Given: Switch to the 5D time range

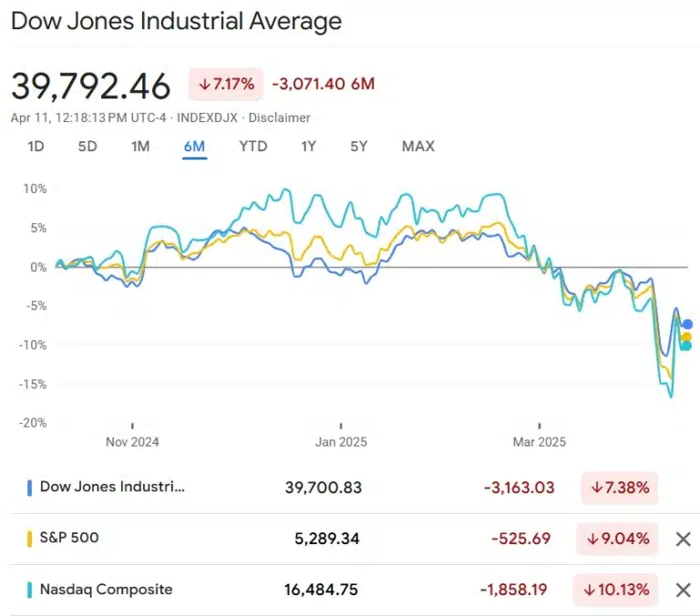Looking at the screenshot, I should click(87, 146).
